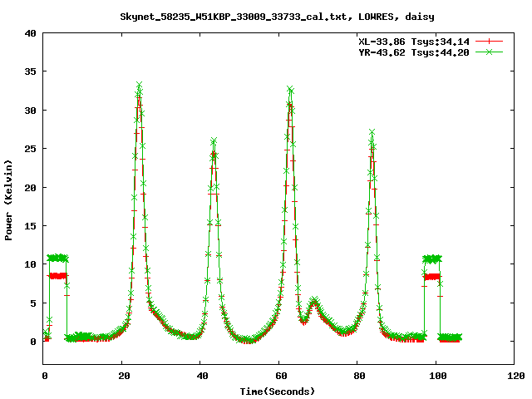
Task: Click the y-axis tick label 10
Action: [30, 264]
